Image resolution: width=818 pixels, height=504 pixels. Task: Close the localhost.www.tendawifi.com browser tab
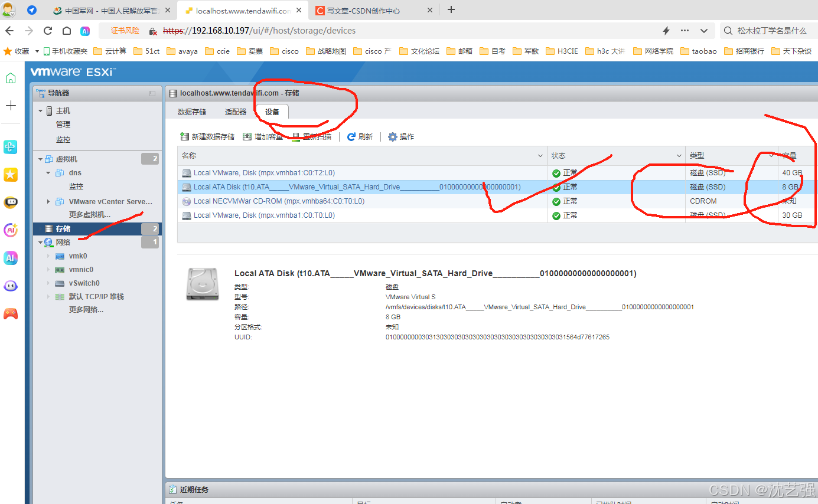tap(298, 11)
